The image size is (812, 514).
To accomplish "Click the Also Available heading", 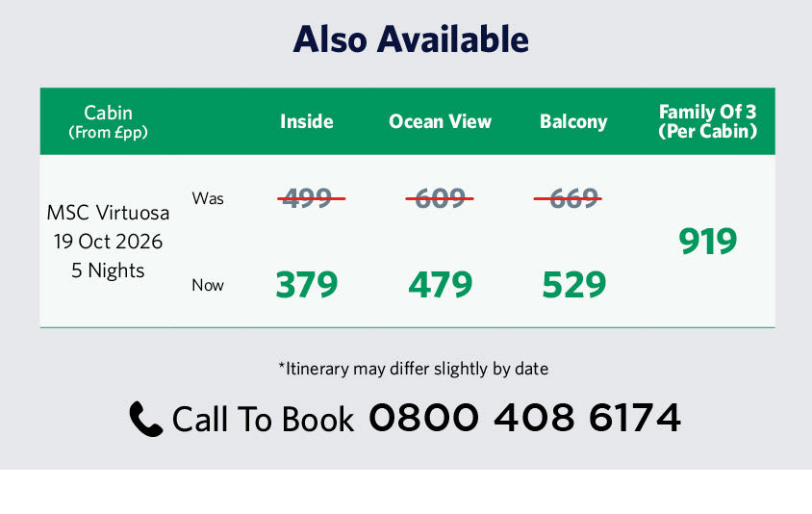I will pos(411,39).
